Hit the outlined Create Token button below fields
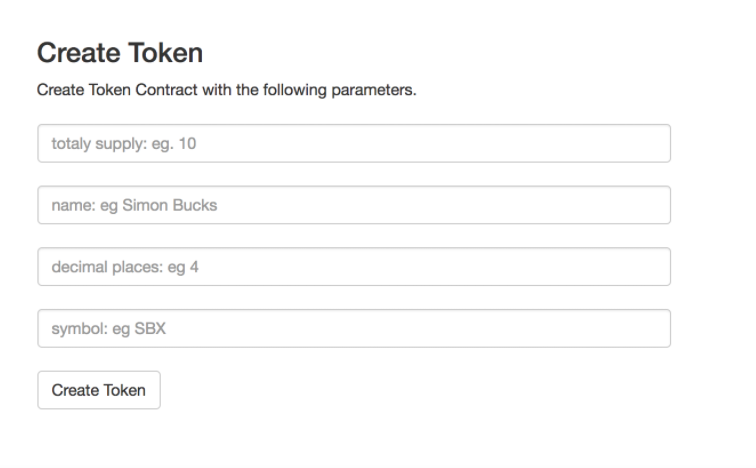The height and width of the screenshot is (468, 756). 99,390
